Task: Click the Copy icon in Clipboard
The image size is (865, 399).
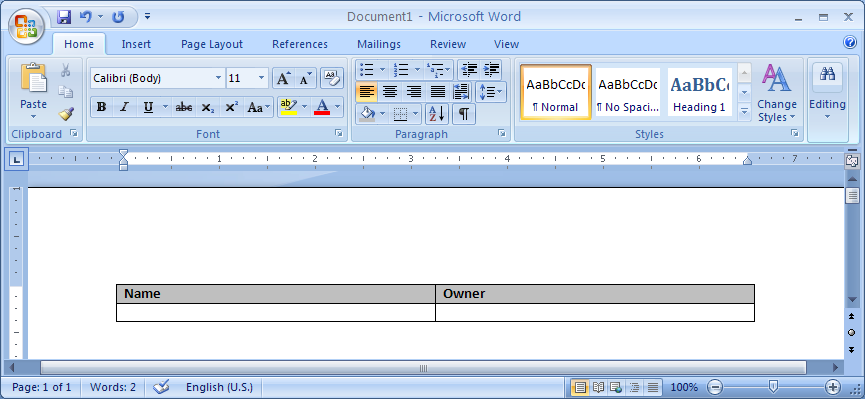Action: tap(66, 92)
